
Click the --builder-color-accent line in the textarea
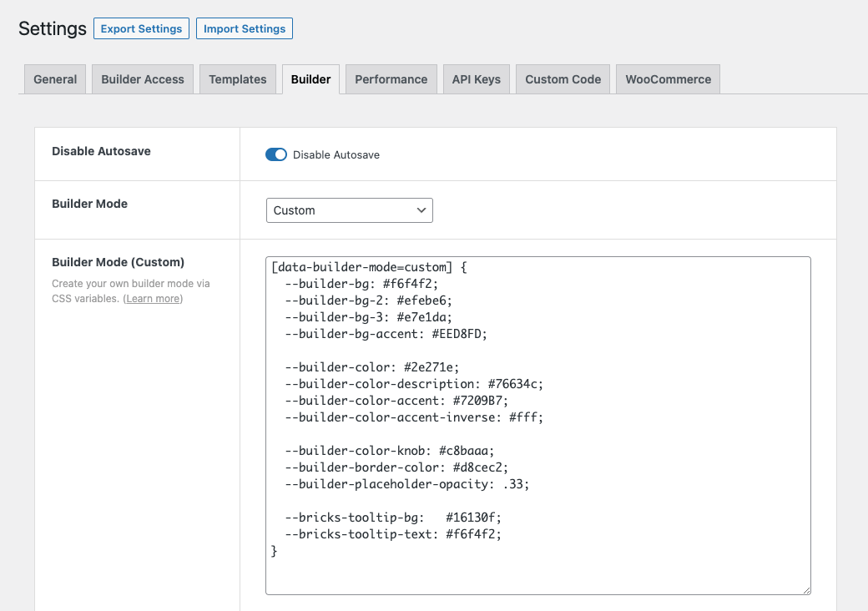tap(396, 401)
